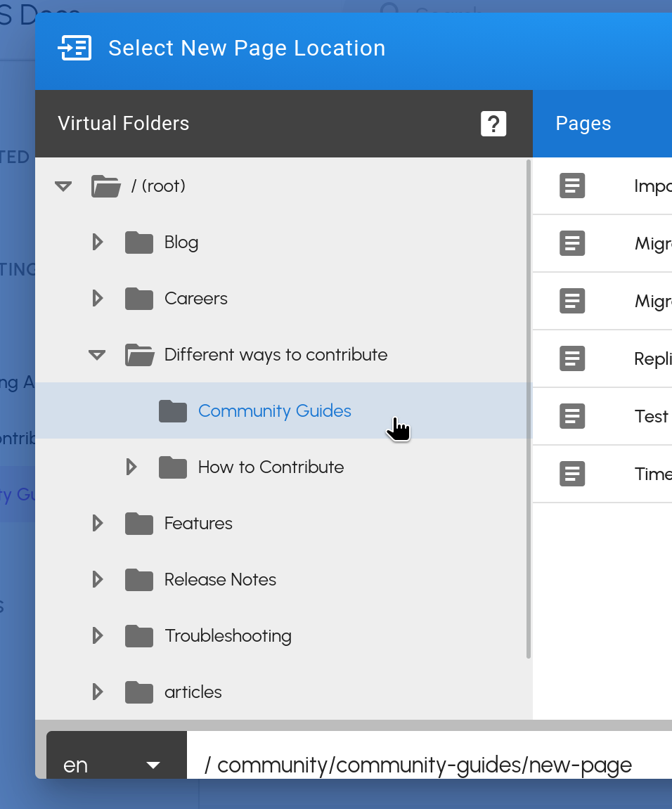Click the page icon beside the Impo page
The width and height of the screenshot is (672, 809).
click(572, 186)
